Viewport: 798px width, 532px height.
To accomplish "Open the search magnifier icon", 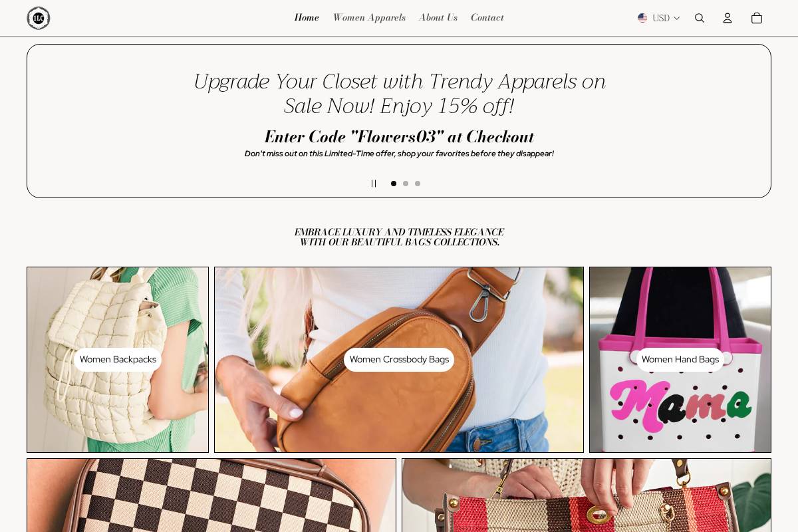I will [700, 18].
